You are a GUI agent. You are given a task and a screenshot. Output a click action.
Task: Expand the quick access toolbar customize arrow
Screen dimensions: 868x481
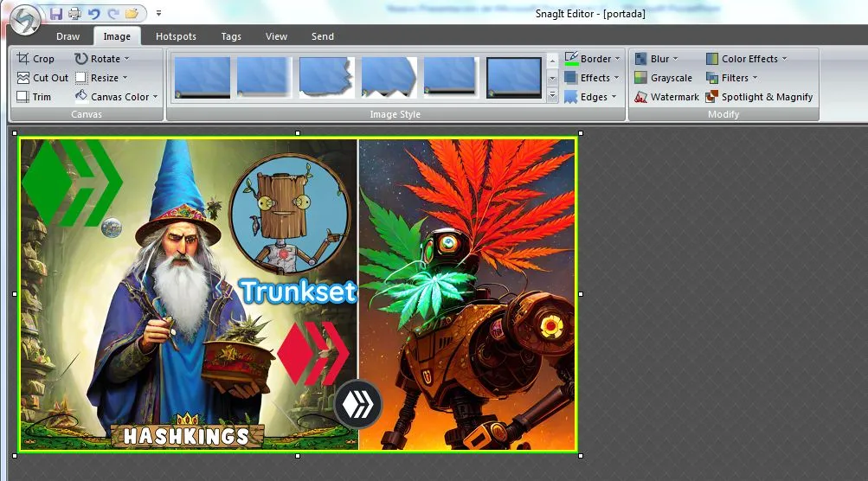pos(158,13)
